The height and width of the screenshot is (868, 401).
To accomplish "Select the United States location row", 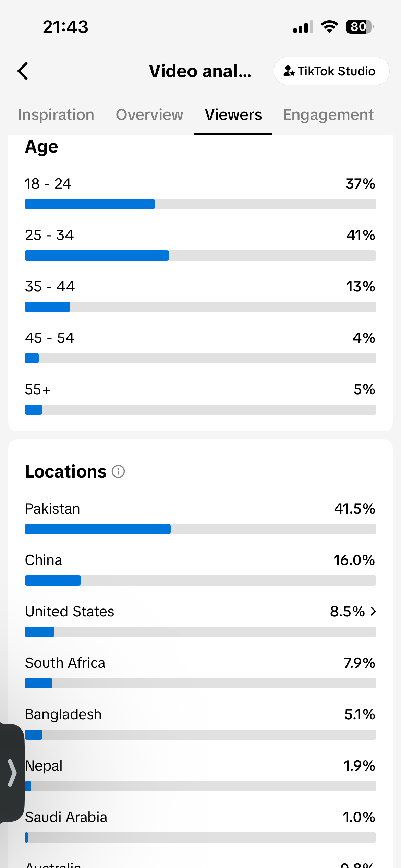I will tap(200, 620).
